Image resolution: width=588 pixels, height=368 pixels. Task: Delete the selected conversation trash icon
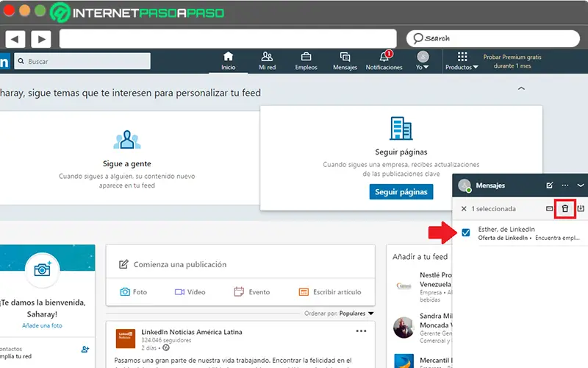(565, 209)
